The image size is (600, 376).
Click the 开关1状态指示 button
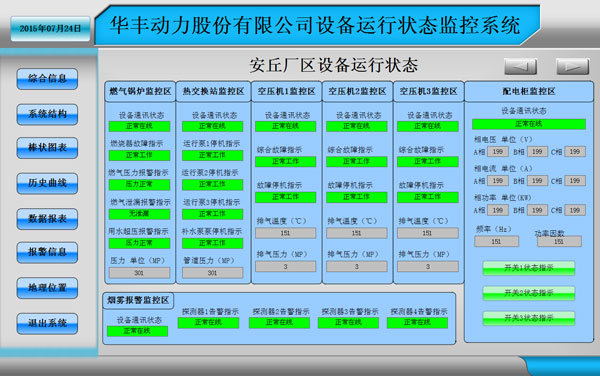tap(529, 268)
